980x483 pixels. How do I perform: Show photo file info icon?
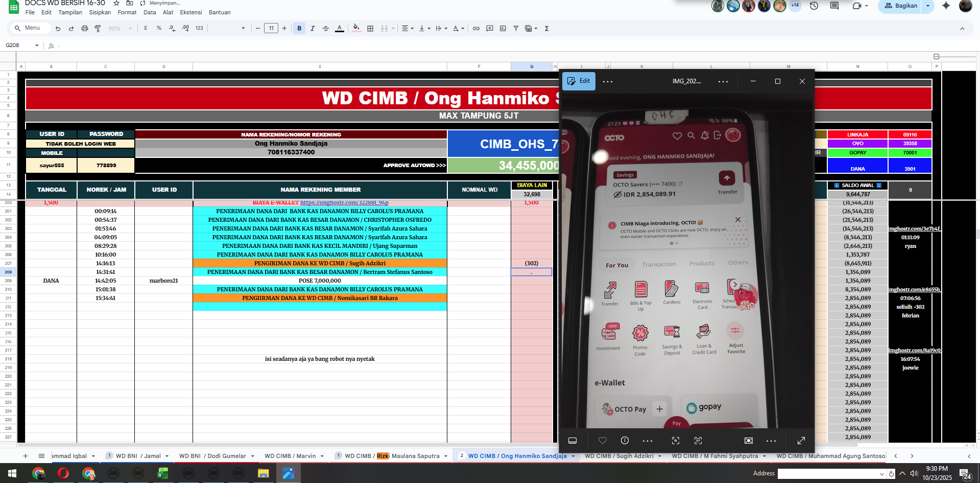click(x=625, y=441)
